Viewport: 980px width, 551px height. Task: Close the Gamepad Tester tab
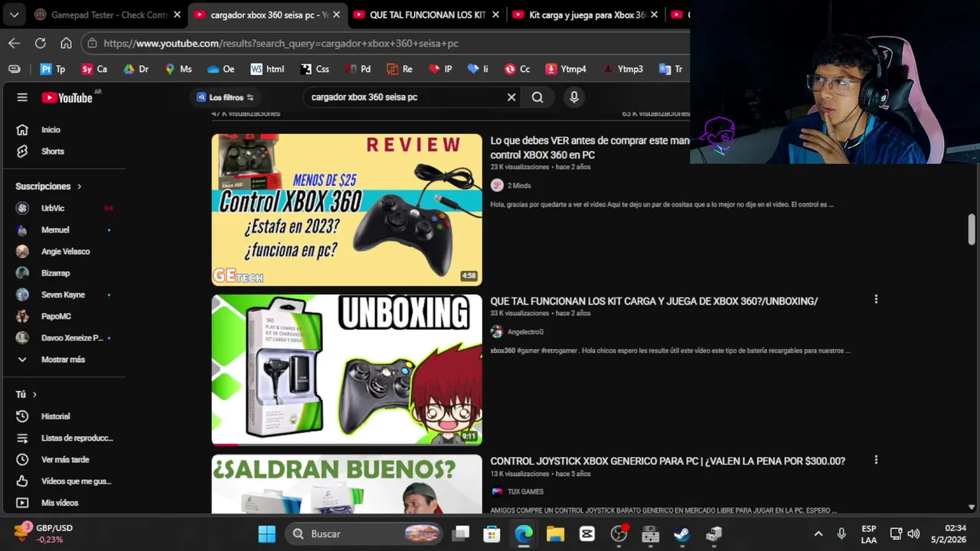tap(177, 15)
